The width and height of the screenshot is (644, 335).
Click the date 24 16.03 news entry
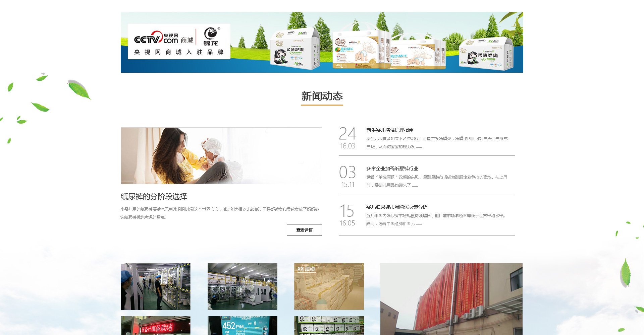coord(347,138)
